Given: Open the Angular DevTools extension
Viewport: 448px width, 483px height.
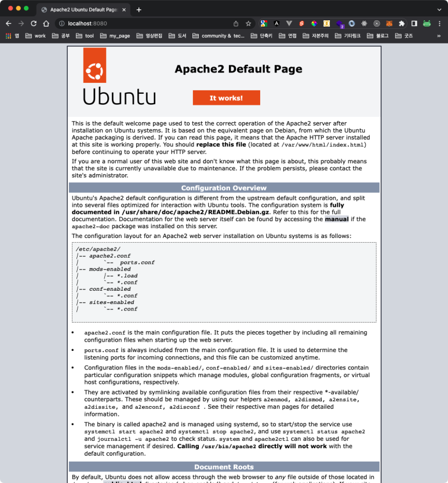Looking at the screenshot, I should click(x=276, y=23).
